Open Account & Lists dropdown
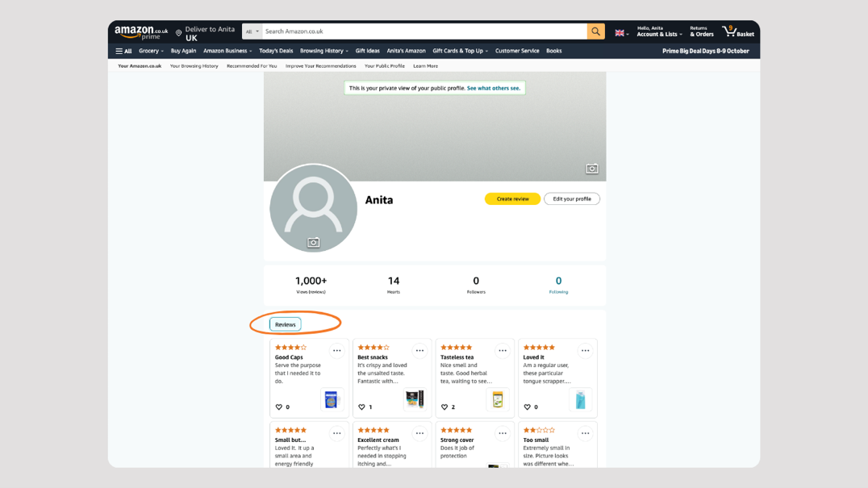This screenshot has width=868, height=488. point(659,31)
